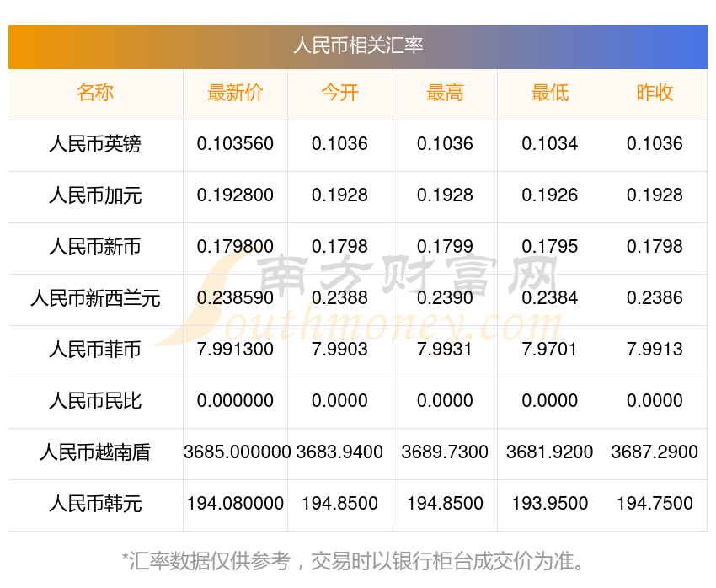Select the 人民币新西兰元 row name
The image size is (716, 588).
point(95,298)
